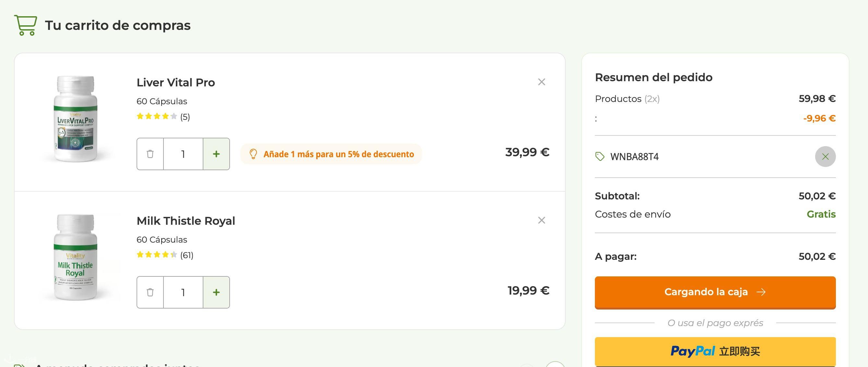
Task: Click trash icon for Milk Thistle Royal
Action: 150,292
